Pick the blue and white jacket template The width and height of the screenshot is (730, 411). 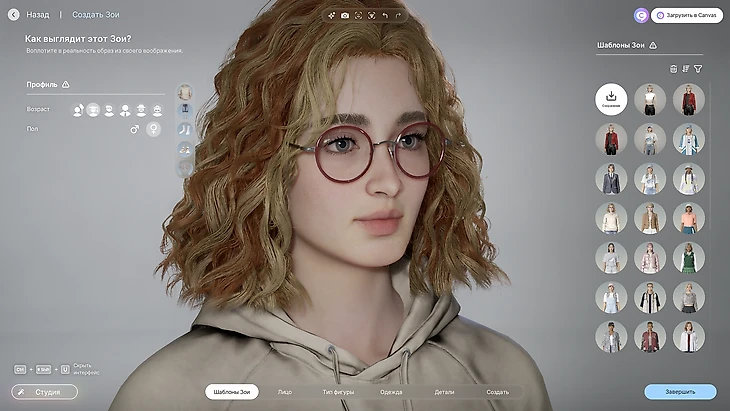[x=689, y=139]
